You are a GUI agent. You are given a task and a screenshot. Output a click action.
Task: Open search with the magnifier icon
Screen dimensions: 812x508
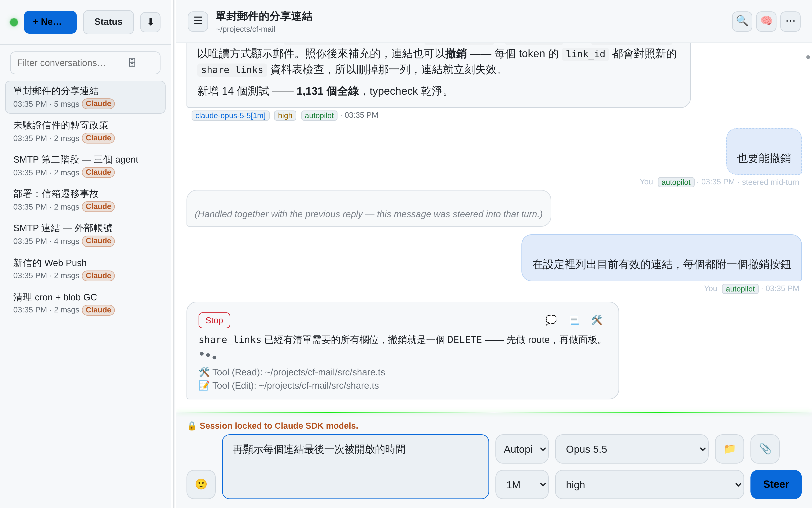coord(742,22)
